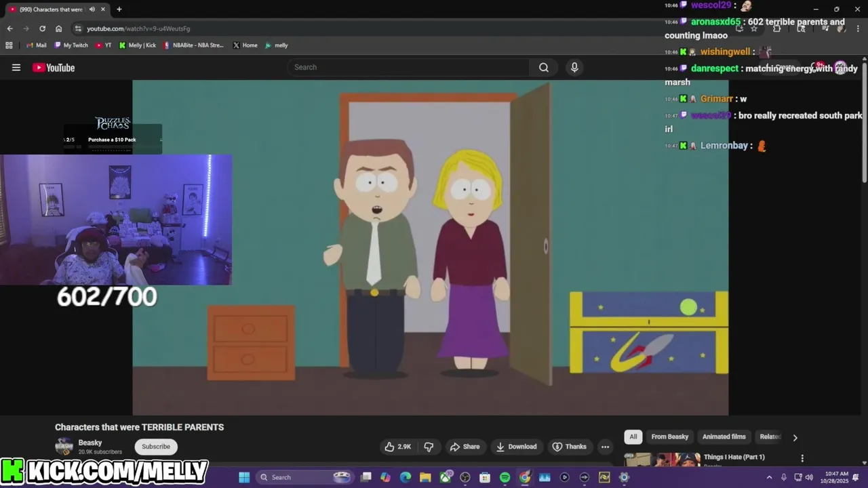Open Task View on the taskbar
This screenshot has height=488, width=868.
point(366,477)
